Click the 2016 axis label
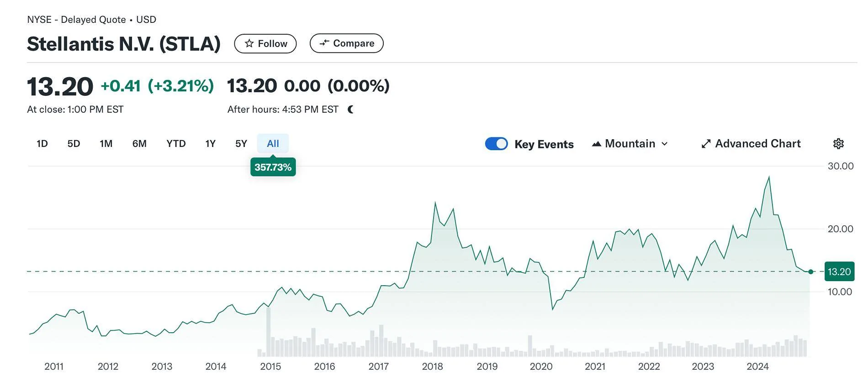The height and width of the screenshot is (382, 868). point(324,366)
